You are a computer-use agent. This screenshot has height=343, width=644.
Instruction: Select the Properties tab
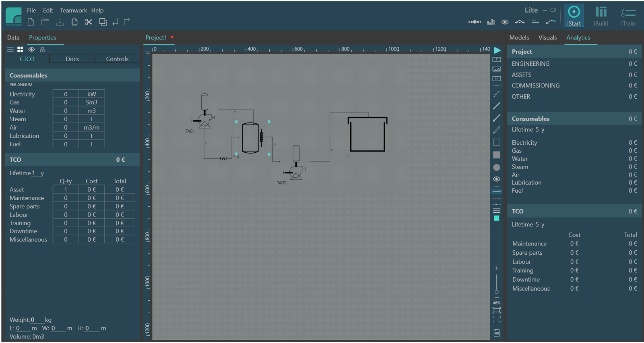42,37
